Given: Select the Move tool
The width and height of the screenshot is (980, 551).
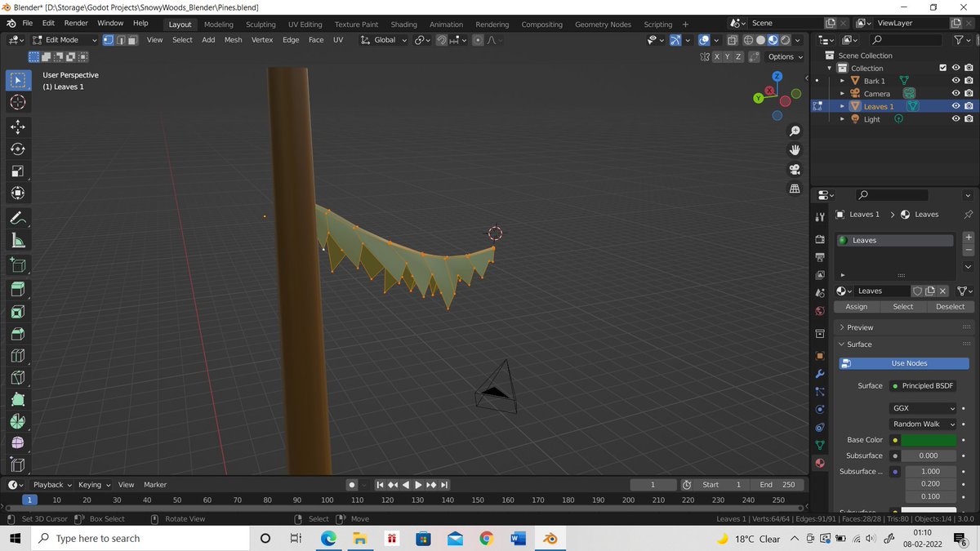Looking at the screenshot, I should click(18, 127).
